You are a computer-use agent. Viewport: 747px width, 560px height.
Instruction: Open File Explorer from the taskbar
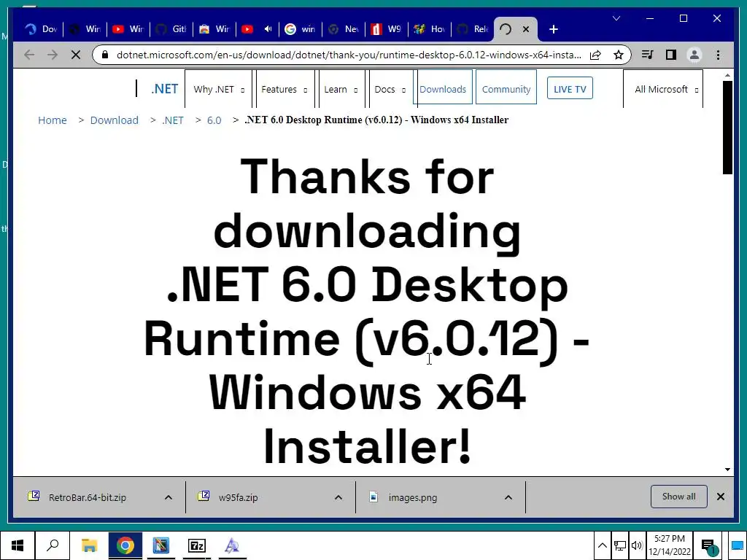89,545
